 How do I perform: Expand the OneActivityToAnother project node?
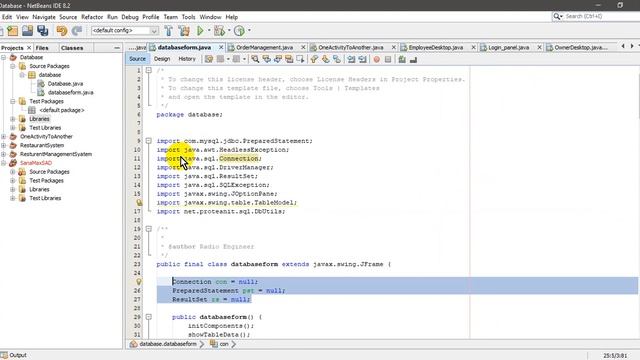click(x=4, y=137)
